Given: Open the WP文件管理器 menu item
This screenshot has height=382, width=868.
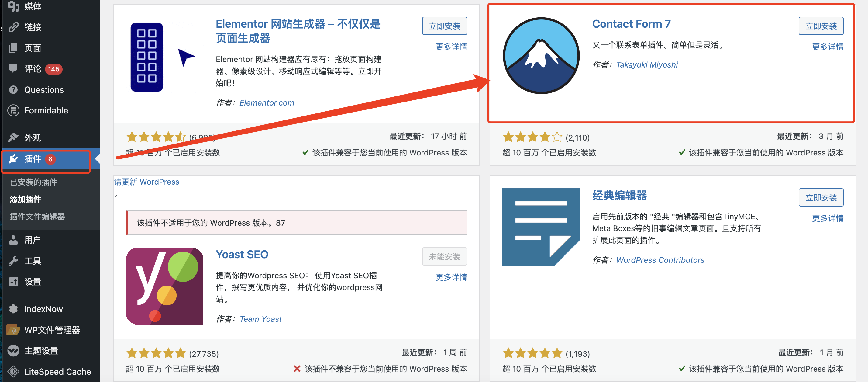Looking at the screenshot, I should [x=52, y=330].
